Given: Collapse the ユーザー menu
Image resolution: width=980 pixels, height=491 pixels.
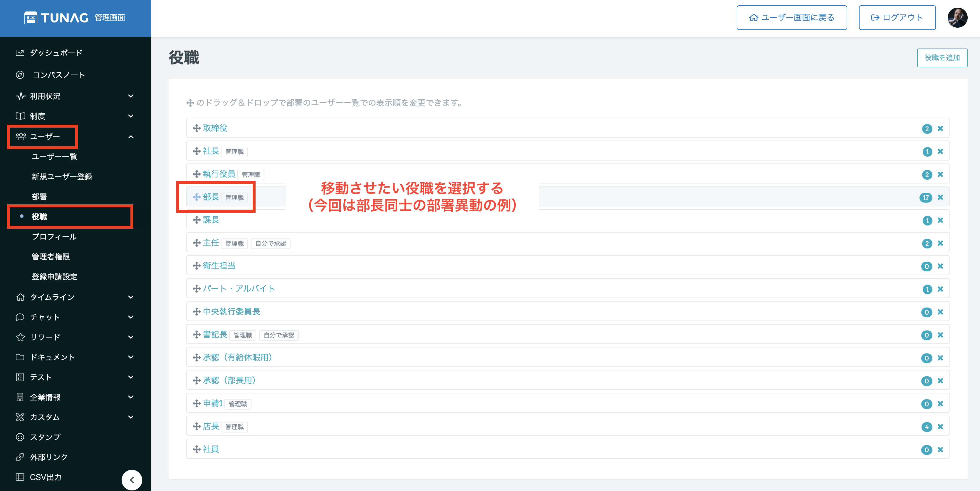Looking at the screenshot, I should [131, 137].
